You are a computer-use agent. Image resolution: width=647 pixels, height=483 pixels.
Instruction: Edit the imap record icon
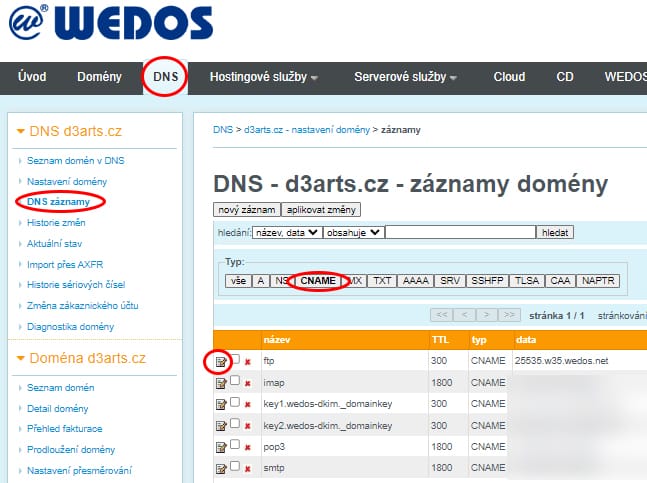tap(221, 384)
